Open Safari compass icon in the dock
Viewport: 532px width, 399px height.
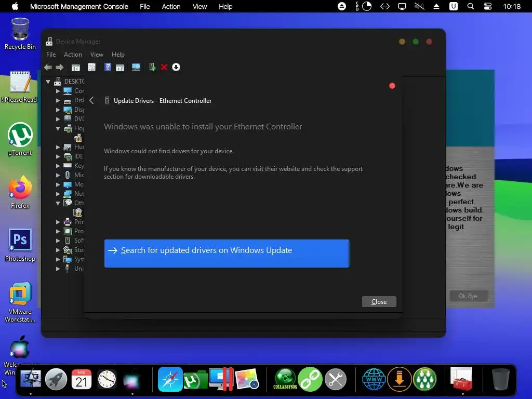coord(170,379)
